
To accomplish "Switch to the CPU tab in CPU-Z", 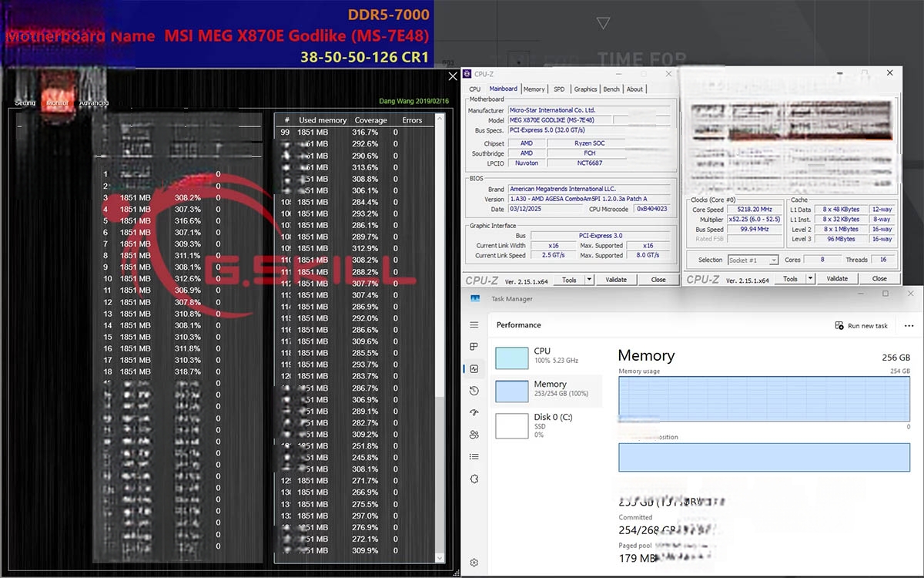I will 474,89.
